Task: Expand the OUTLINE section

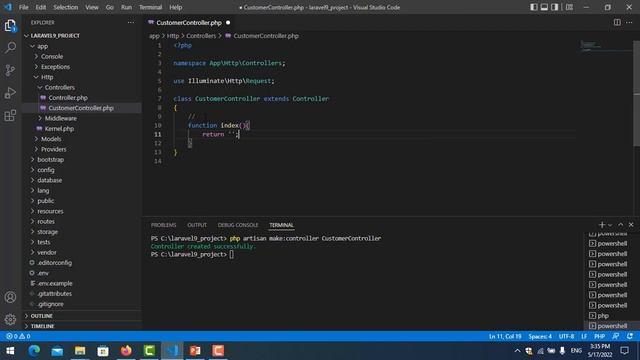Action: (x=42, y=316)
